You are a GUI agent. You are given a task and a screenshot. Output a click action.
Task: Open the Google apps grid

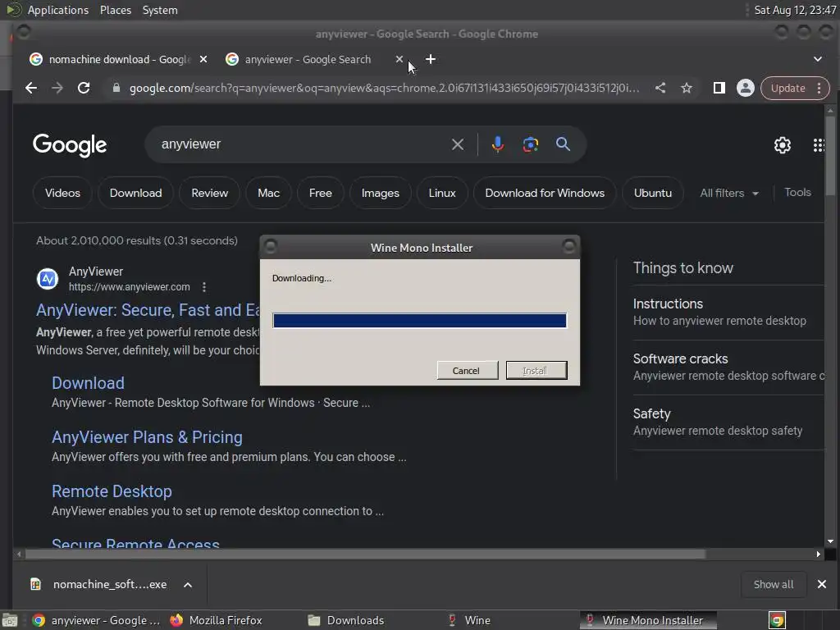(819, 144)
